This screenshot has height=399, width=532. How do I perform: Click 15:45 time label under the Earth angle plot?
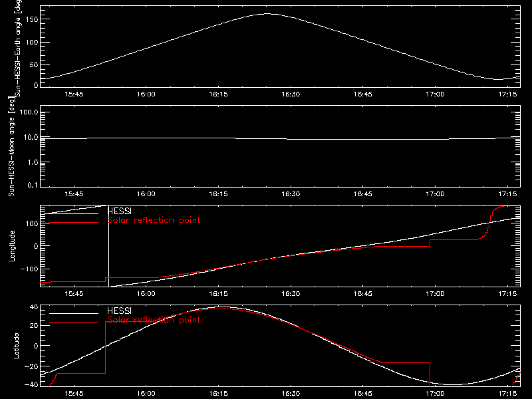pos(74,94)
